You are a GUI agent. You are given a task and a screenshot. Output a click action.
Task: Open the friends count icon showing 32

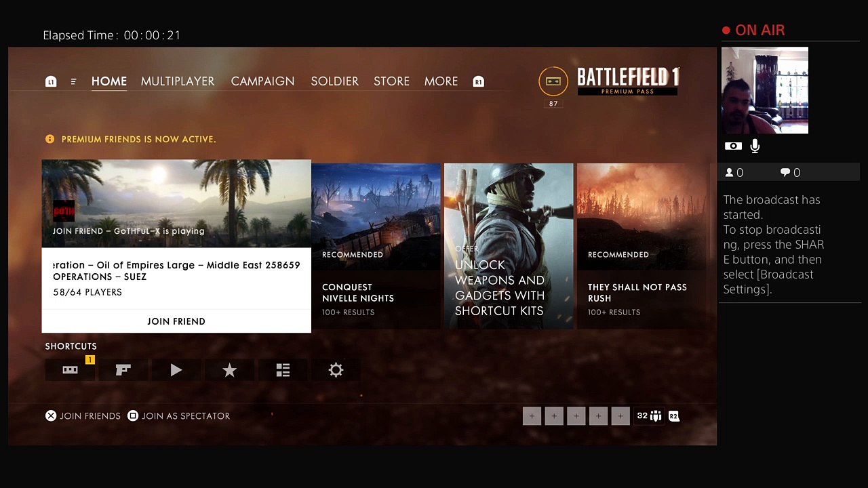click(x=649, y=416)
